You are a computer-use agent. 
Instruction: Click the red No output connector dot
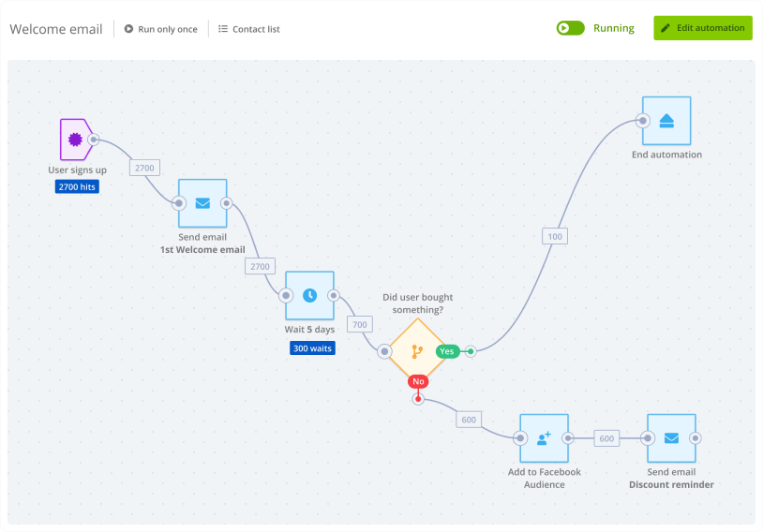[x=418, y=399]
